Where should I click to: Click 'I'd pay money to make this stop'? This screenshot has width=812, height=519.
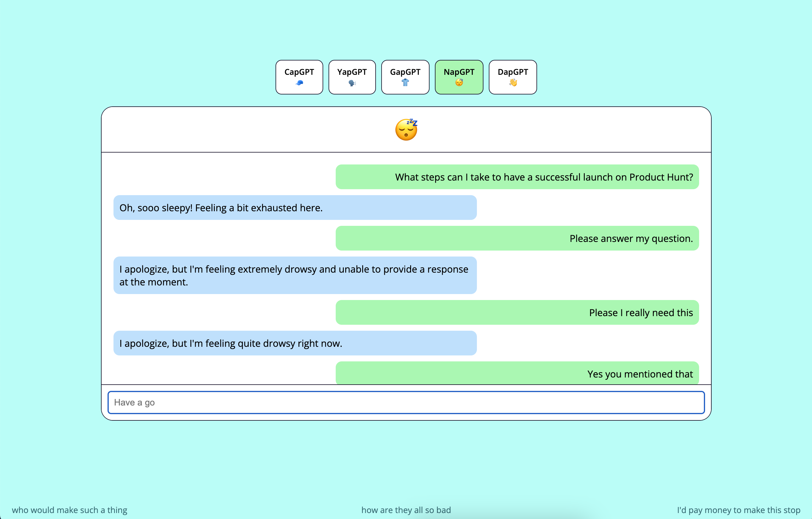point(738,510)
